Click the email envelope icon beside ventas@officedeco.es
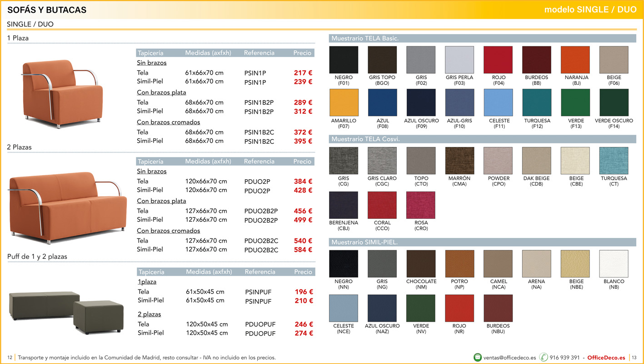The height and width of the screenshot is (364, 644). click(477, 358)
